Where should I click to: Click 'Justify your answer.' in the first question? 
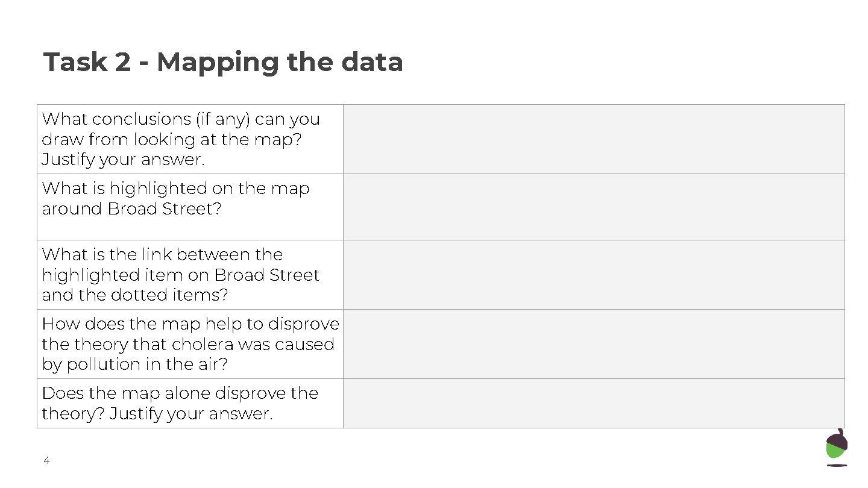coord(123,160)
